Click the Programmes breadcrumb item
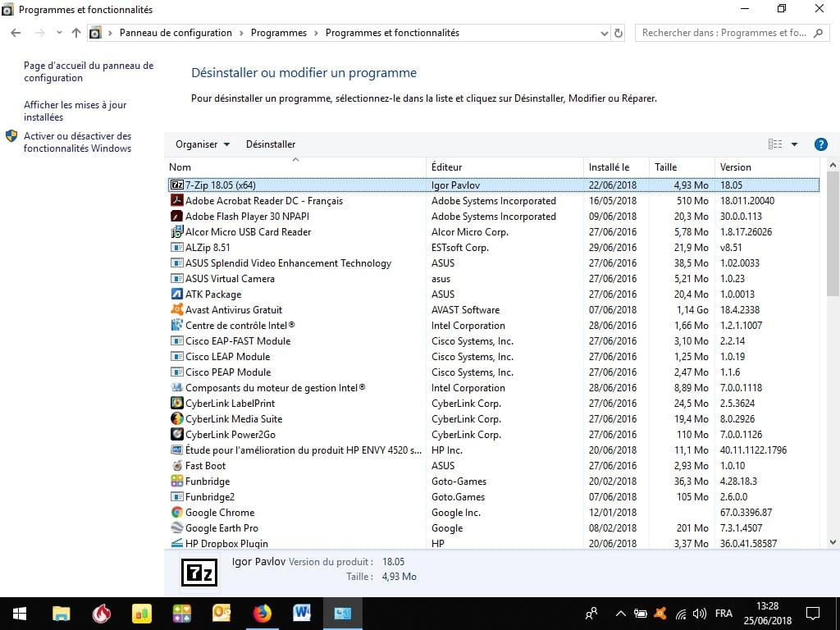This screenshot has width=840, height=630. 279,33
